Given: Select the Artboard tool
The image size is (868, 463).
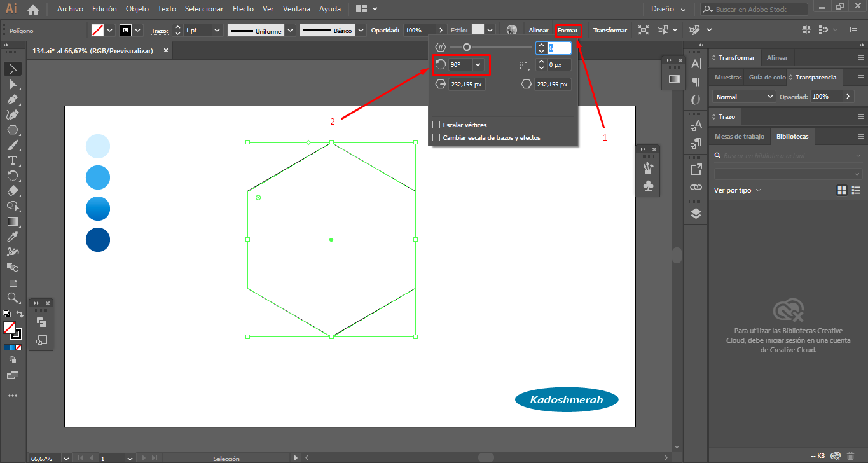Looking at the screenshot, I should coord(12,282).
